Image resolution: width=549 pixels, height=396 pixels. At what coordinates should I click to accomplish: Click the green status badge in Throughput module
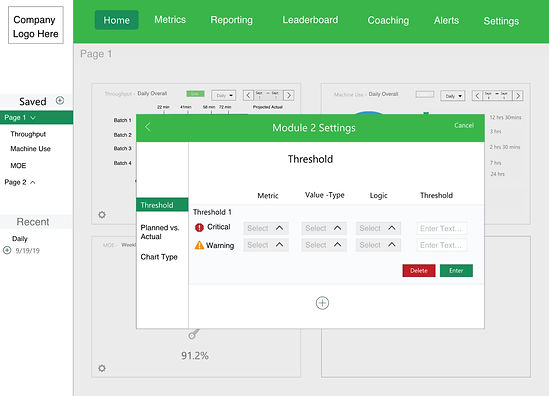pos(195,93)
